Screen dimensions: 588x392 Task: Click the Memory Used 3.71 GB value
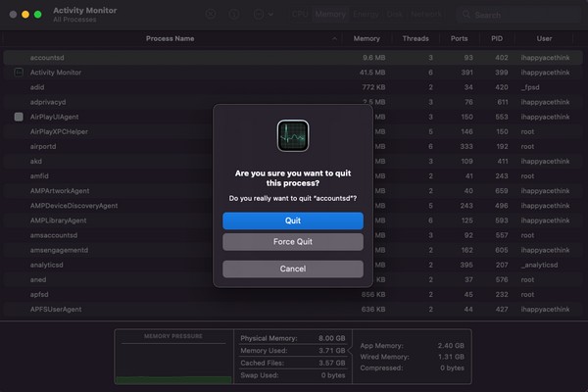click(x=332, y=351)
